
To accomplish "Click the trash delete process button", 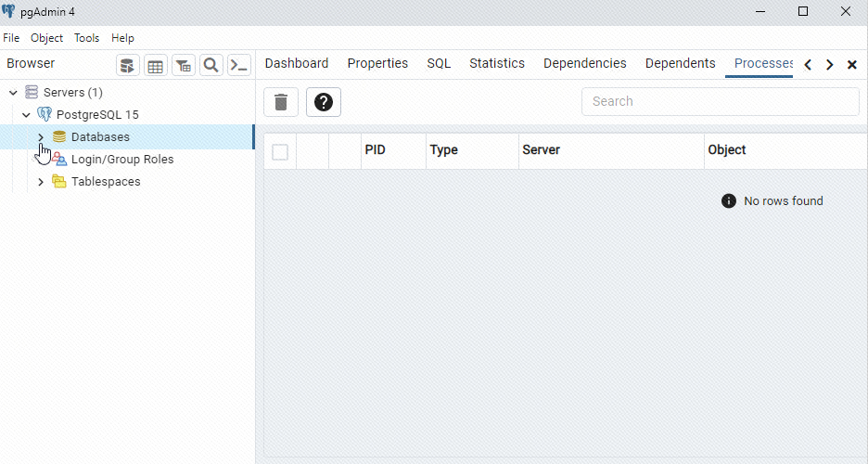I will (281, 102).
